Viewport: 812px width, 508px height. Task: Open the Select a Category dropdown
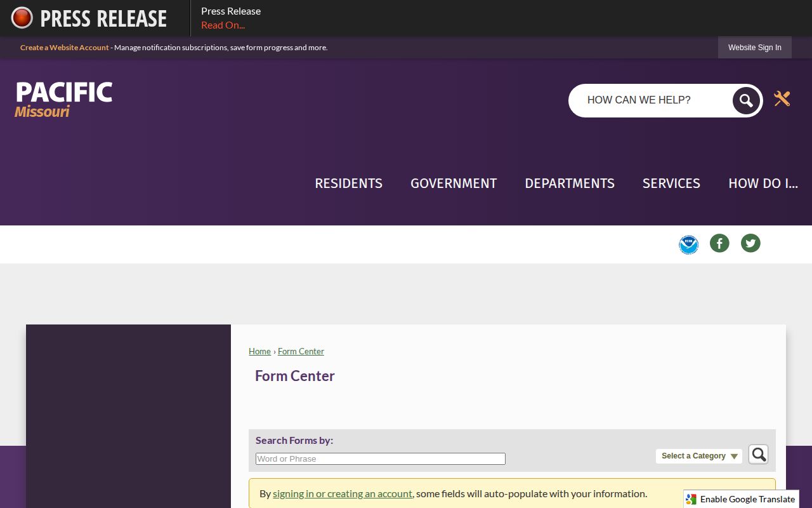point(699,456)
